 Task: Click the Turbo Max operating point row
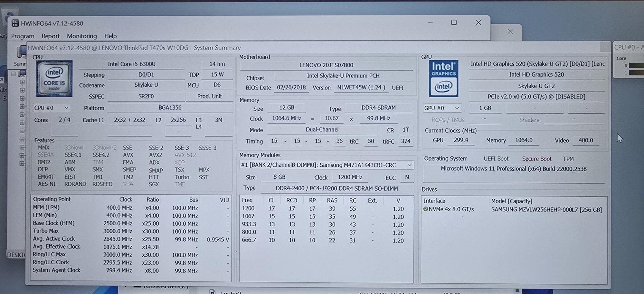131,231
